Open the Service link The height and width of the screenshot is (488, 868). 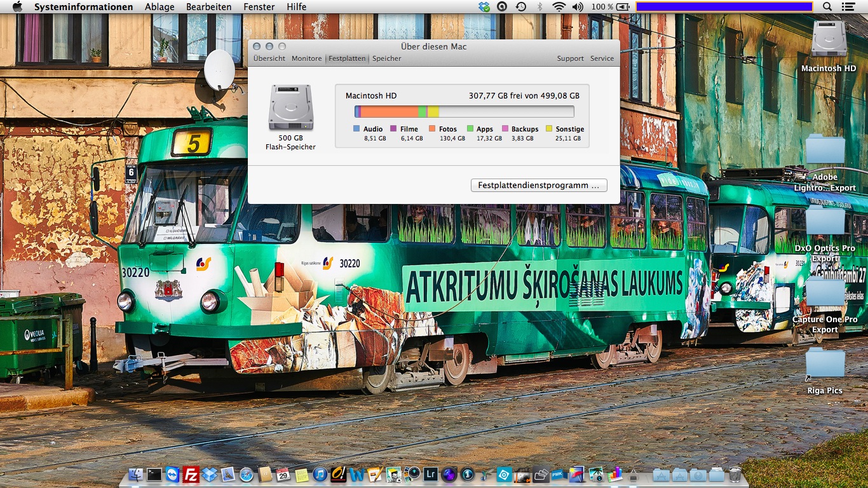(602, 58)
